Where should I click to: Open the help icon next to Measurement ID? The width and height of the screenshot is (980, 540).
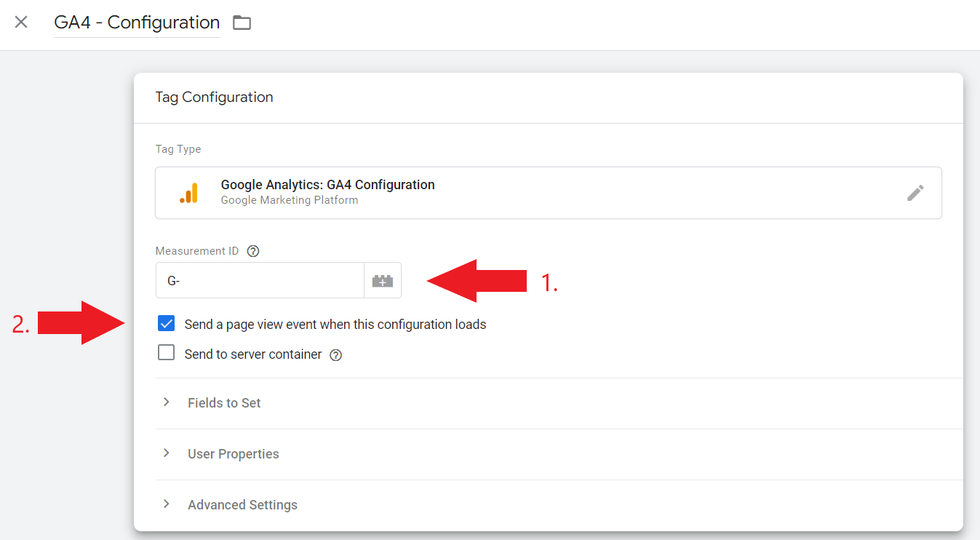click(253, 251)
